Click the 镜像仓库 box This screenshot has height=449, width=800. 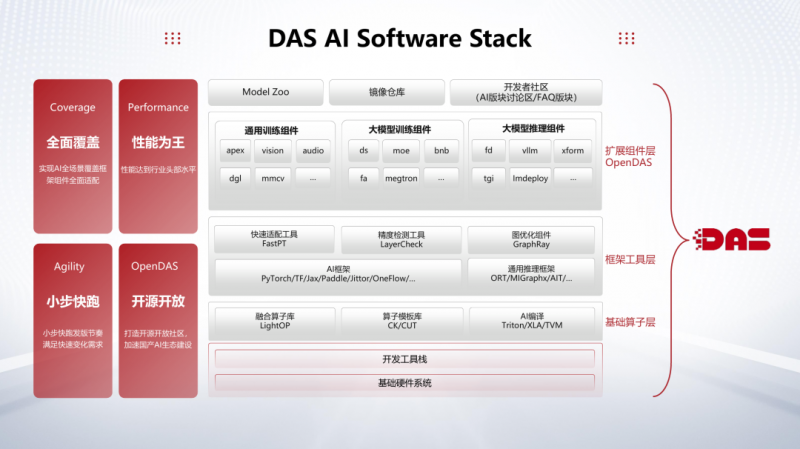pos(385,93)
